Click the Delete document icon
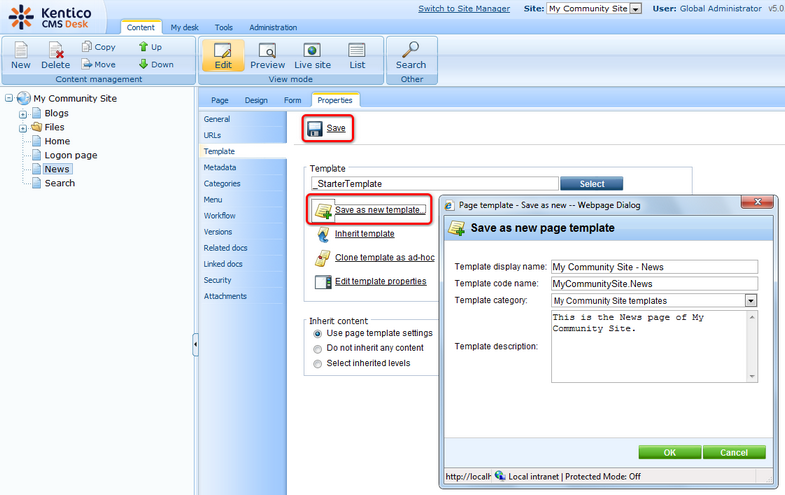This screenshot has width=785, height=495. tap(55, 50)
